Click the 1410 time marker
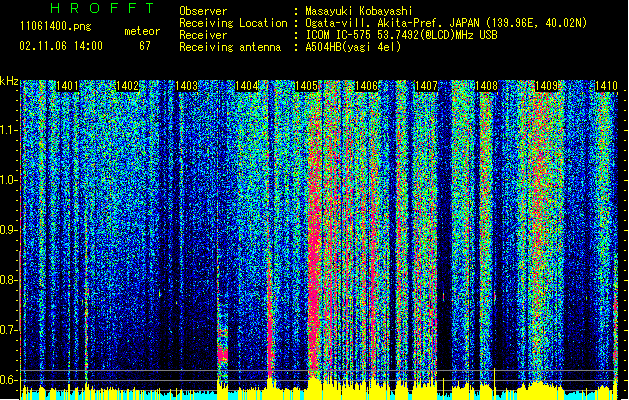This screenshot has height=400, width=629. click(x=606, y=86)
